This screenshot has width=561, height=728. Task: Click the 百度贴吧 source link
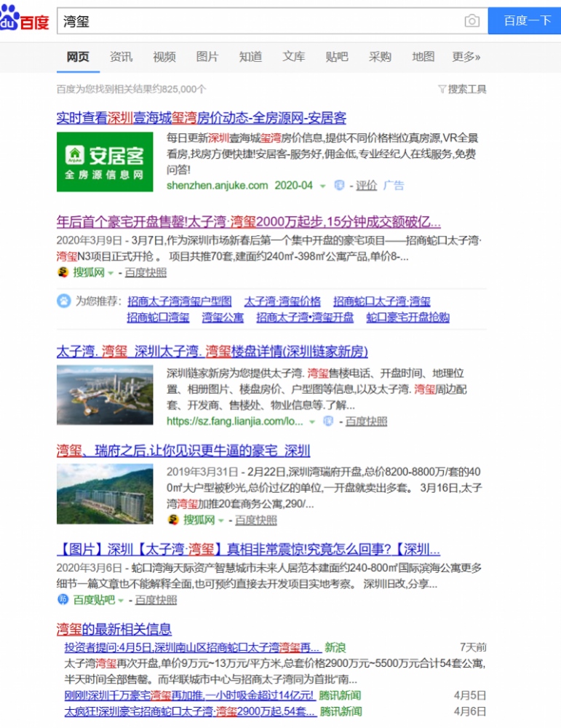point(94,600)
